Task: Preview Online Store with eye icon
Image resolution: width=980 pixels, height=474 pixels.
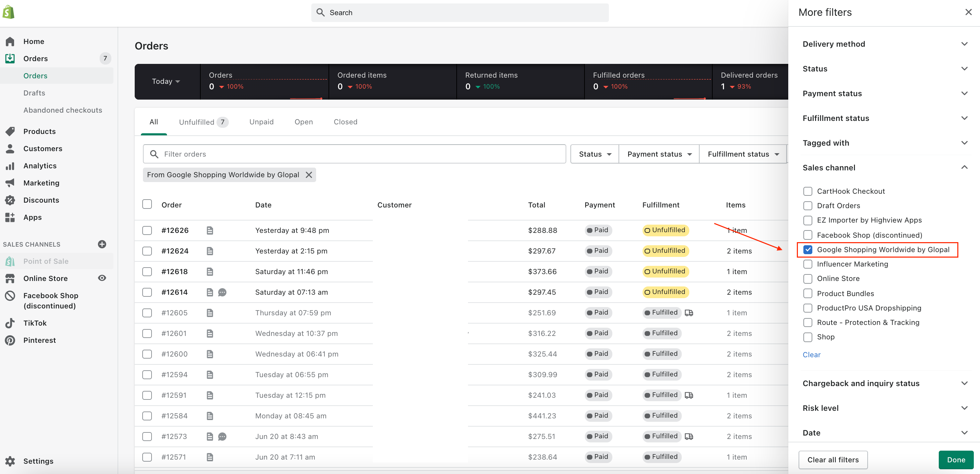Action: point(102,278)
